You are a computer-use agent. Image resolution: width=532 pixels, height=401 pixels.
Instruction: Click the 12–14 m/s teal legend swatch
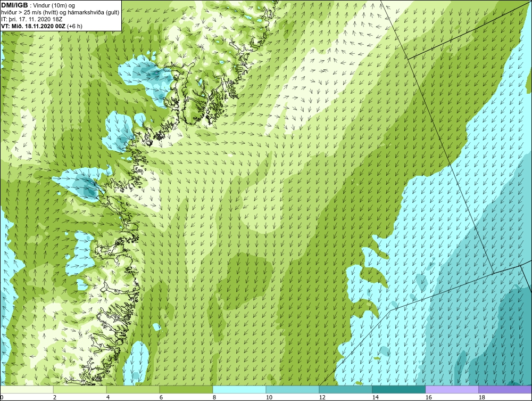(345, 389)
